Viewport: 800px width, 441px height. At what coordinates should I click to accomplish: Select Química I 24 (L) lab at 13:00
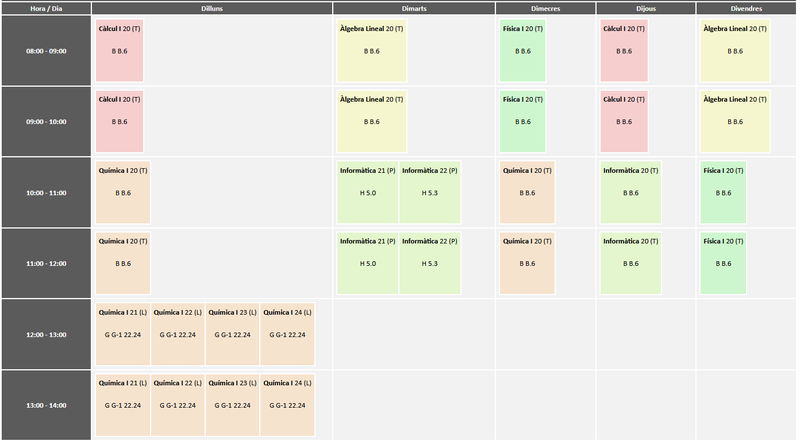[287, 404]
